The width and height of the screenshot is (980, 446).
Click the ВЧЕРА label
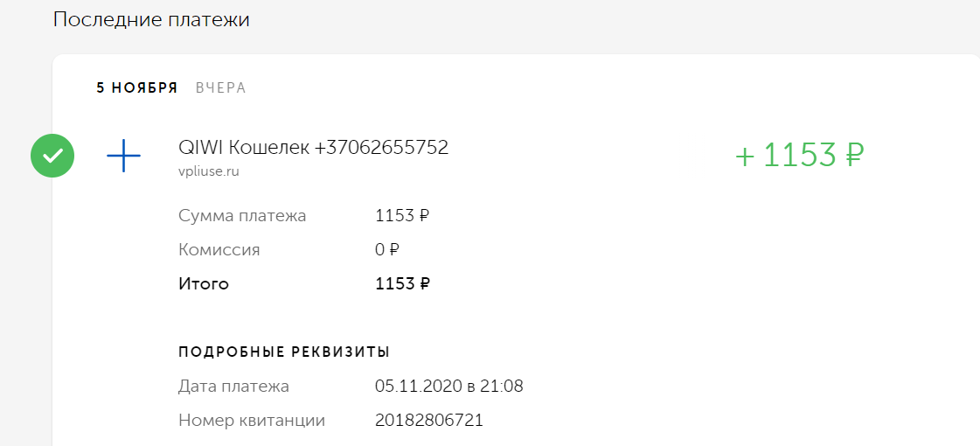point(220,88)
